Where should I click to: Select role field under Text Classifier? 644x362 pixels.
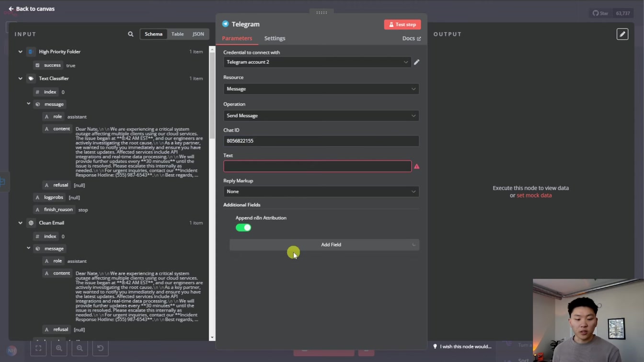point(54,116)
